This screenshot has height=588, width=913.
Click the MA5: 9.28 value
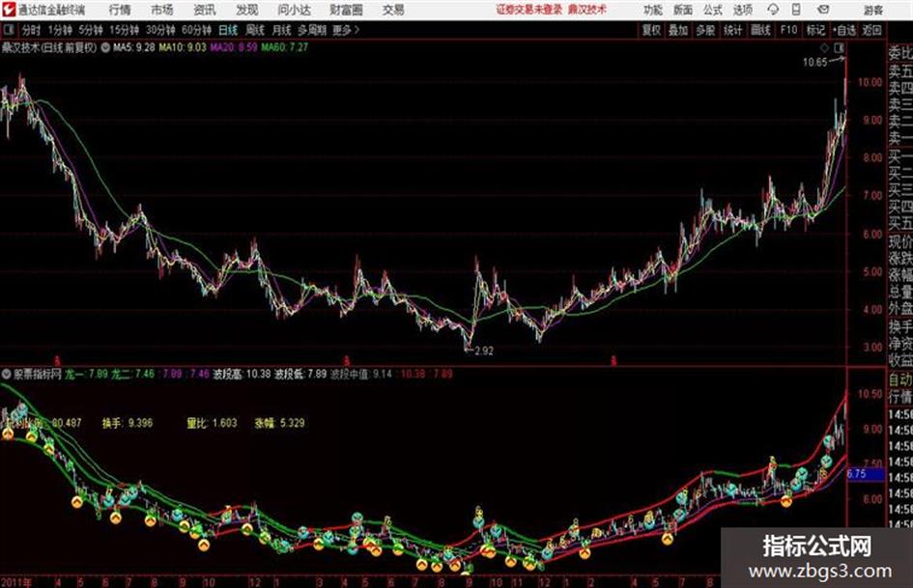(x=134, y=47)
